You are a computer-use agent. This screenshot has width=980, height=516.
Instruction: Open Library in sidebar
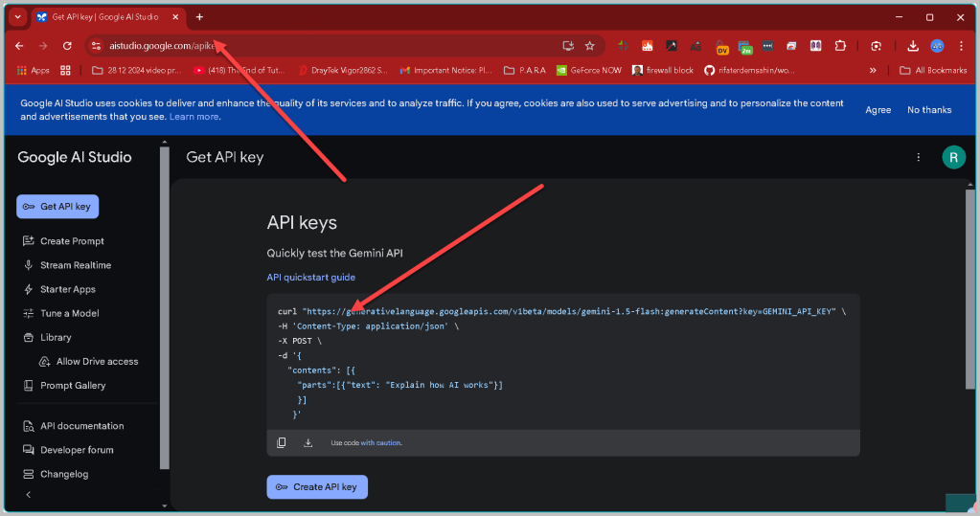[x=48, y=337]
